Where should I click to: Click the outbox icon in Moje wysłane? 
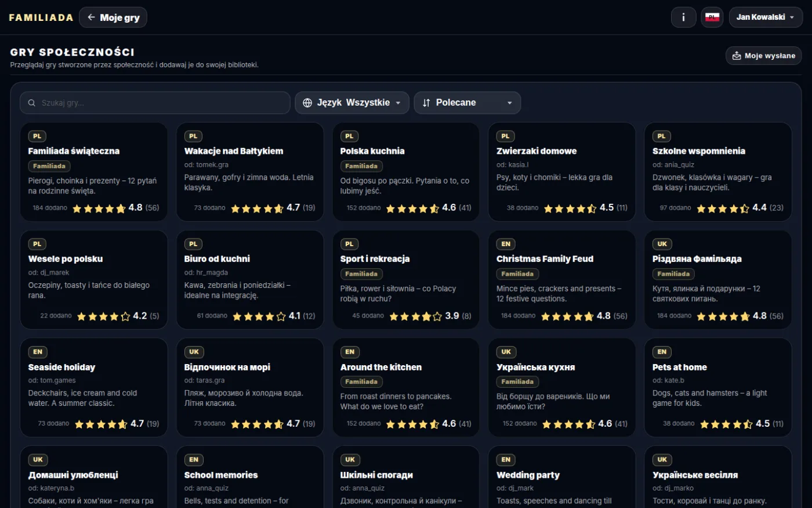pos(737,56)
